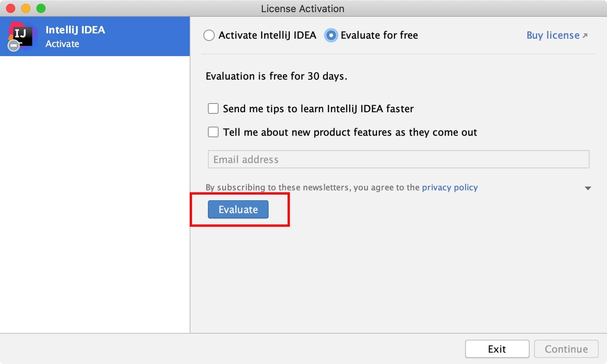Screen dimensions: 607x364
Task: Enable Send me tips to learn faster
Action: [x=213, y=109]
